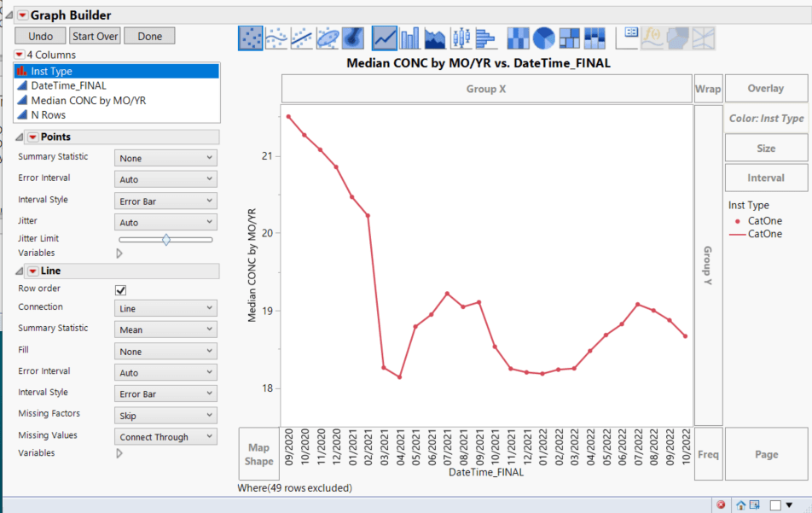812x513 pixels.
Task: Select the Pie chart element icon
Action: [x=544, y=38]
